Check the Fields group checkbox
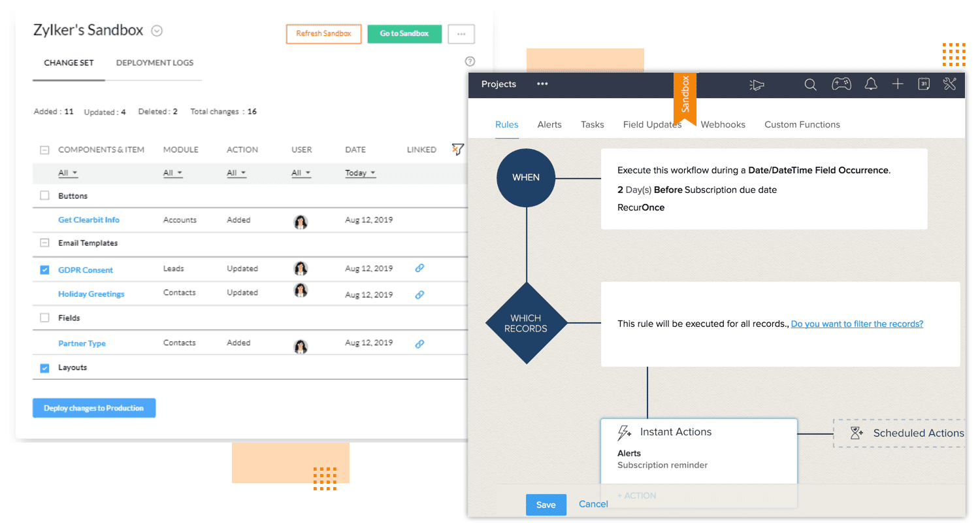 coord(44,318)
